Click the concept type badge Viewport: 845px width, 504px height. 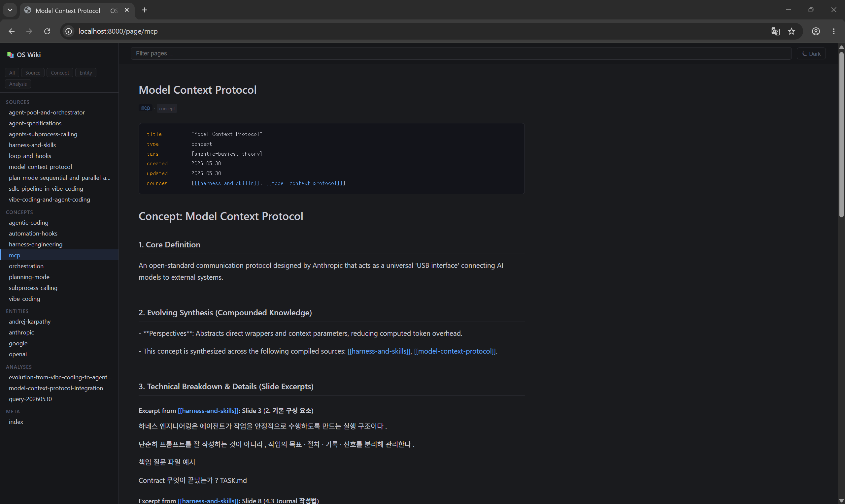click(x=167, y=108)
